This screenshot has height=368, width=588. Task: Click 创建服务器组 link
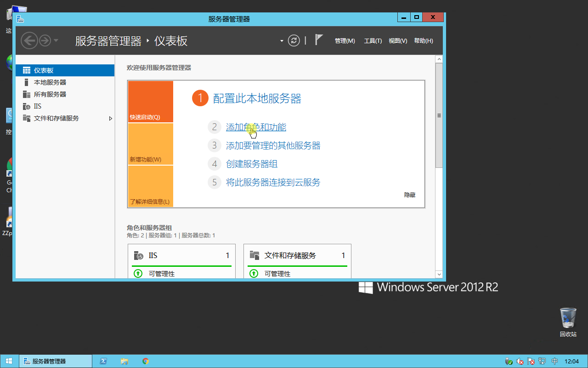tap(252, 164)
